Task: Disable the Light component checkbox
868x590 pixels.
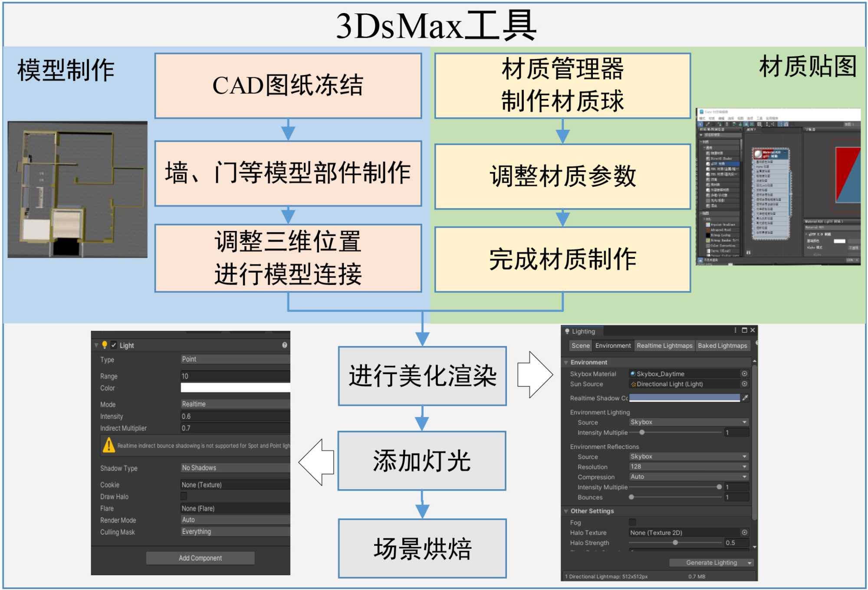Action: [114, 345]
